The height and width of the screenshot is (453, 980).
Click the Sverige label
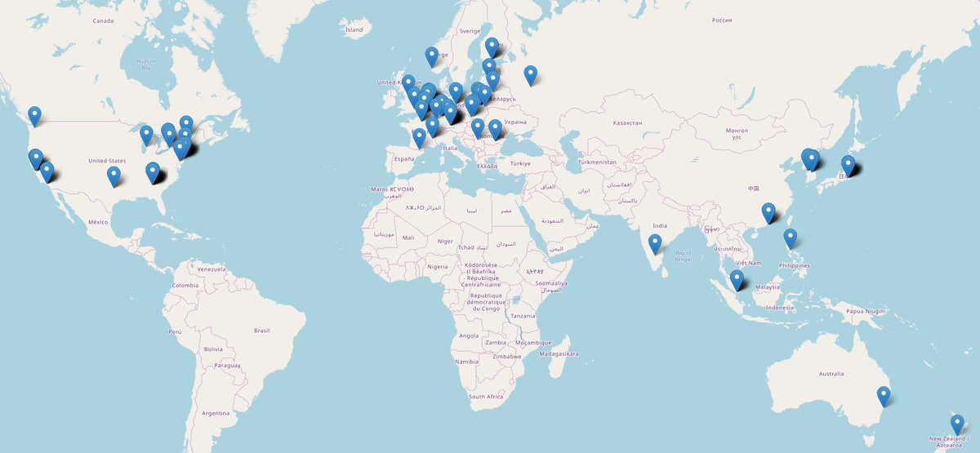pyautogui.click(x=470, y=31)
